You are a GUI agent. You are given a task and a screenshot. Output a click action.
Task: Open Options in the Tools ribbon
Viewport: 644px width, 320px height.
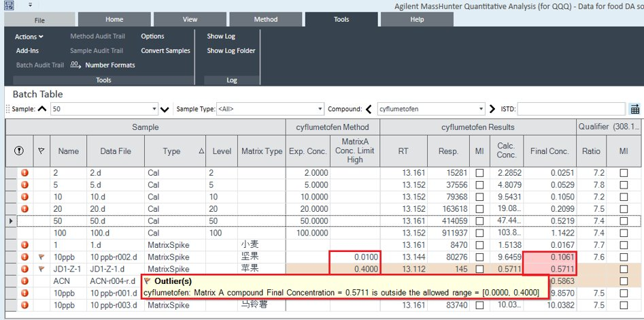pos(152,36)
